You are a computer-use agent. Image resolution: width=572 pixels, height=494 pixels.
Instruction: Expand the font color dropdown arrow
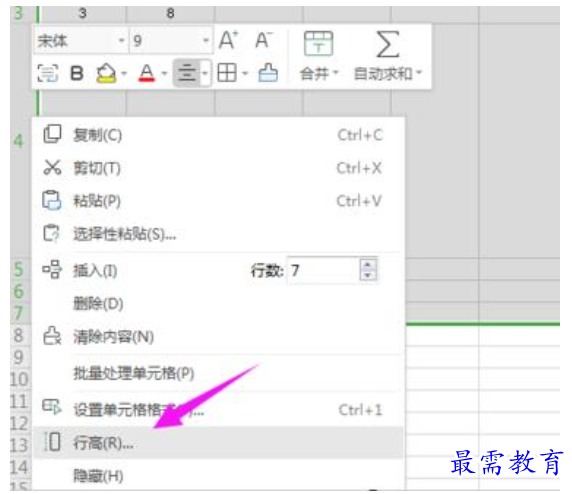pos(165,73)
